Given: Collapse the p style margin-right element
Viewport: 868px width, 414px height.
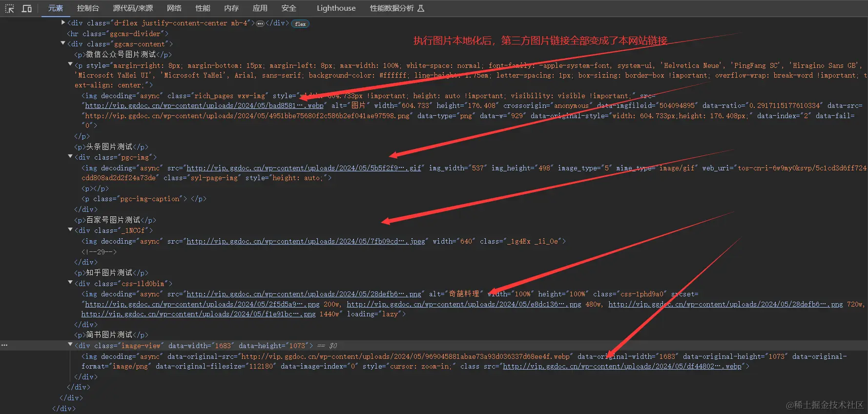Looking at the screenshot, I should coord(70,64).
